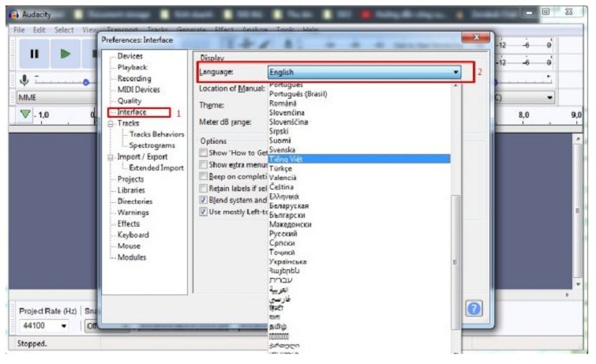This screenshot has width=596, height=364.
Task: Open the English language dropdown
Action: click(x=364, y=73)
